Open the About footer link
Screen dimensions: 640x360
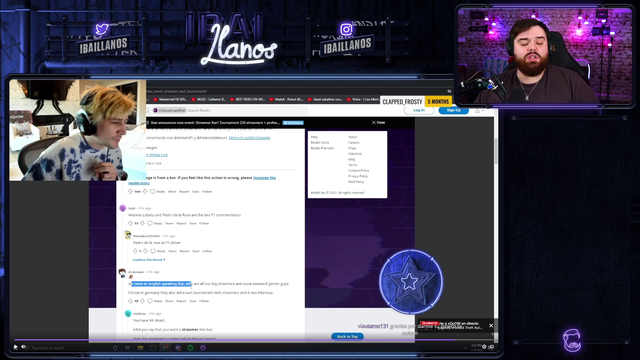353,137
